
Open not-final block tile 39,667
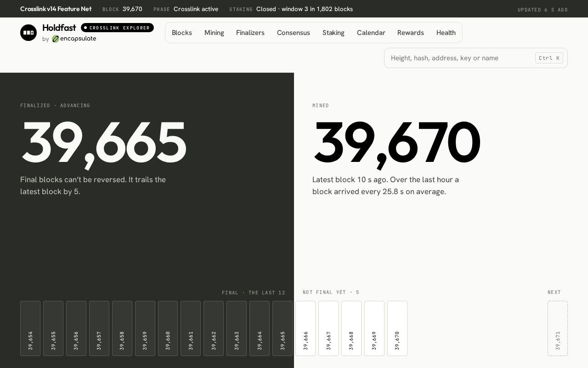tap(328, 328)
